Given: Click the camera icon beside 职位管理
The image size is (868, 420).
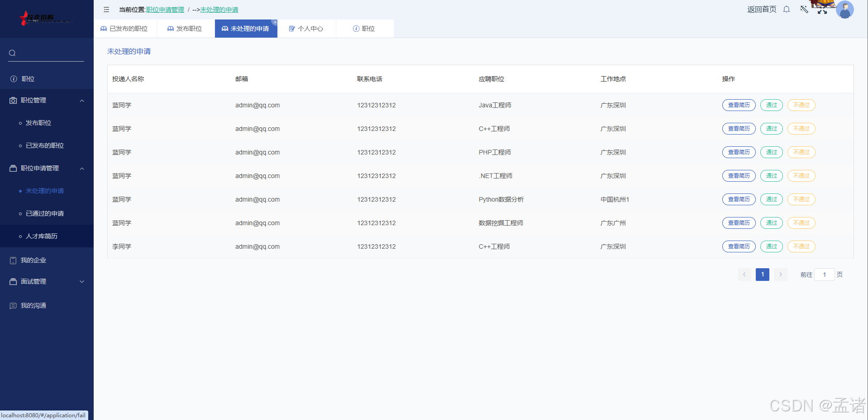Looking at the screenshot, I should pos(13,101).
